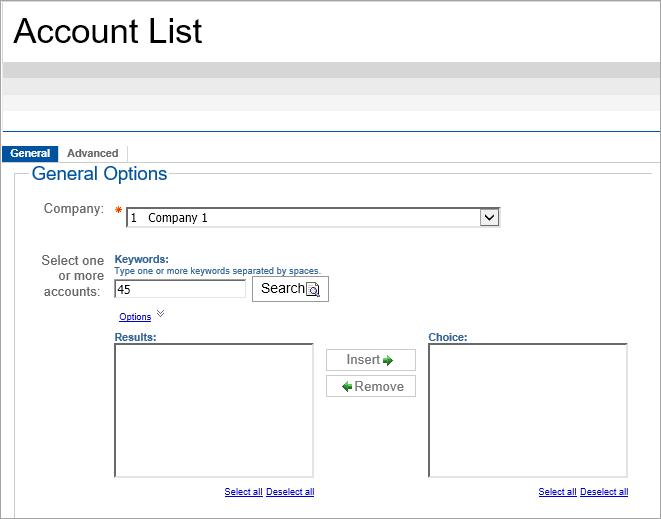Click the green right arrow on Insert
This screenshot has height=519, width=661.
(388, 360)
